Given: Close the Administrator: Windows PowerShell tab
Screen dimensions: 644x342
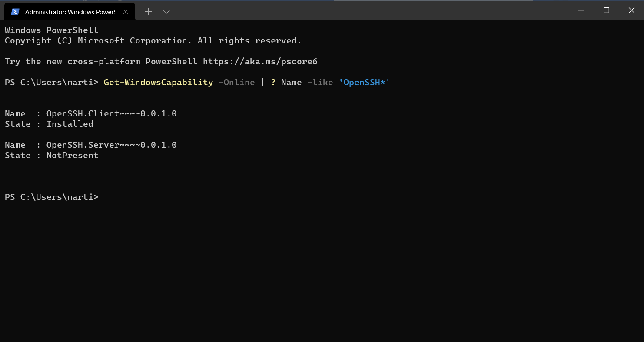Looking at the screenshot, I should tap(126, 12).
